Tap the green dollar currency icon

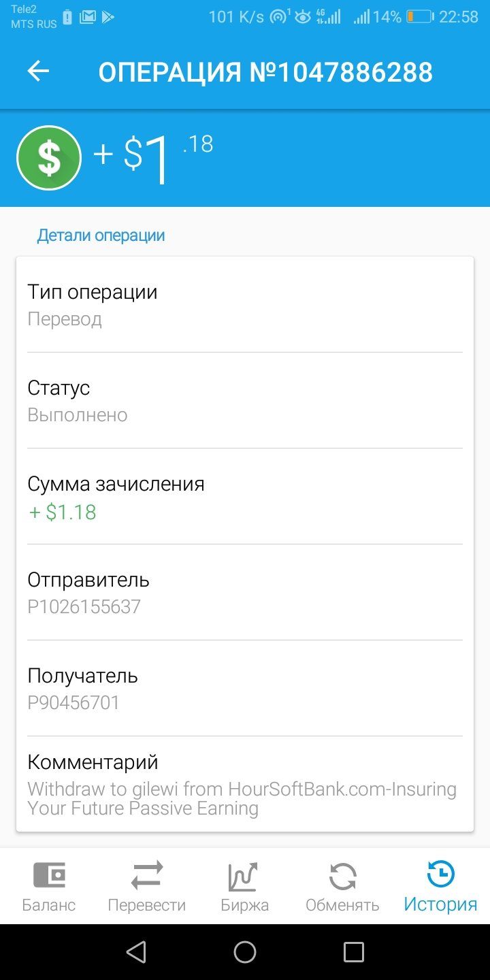[x=49, y=158]
